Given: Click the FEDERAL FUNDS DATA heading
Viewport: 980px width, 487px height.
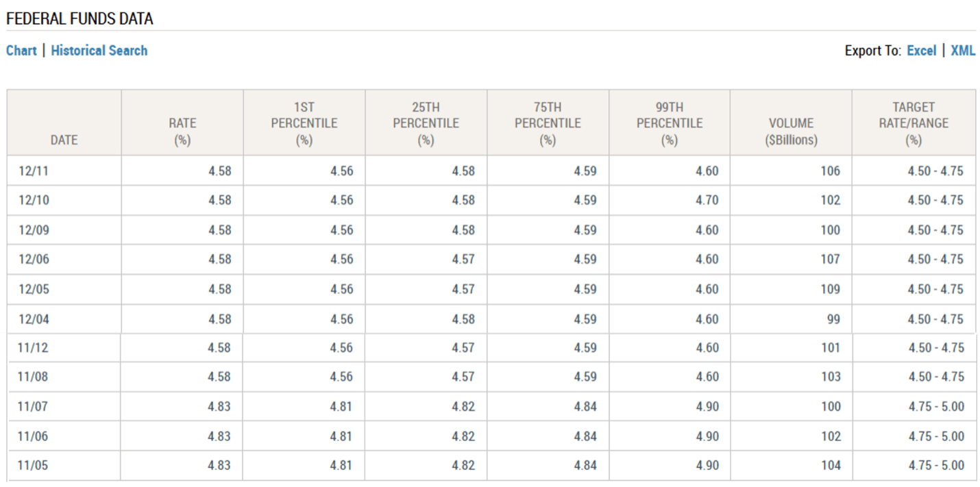Looking at the screenshot, I should (79, 19).
